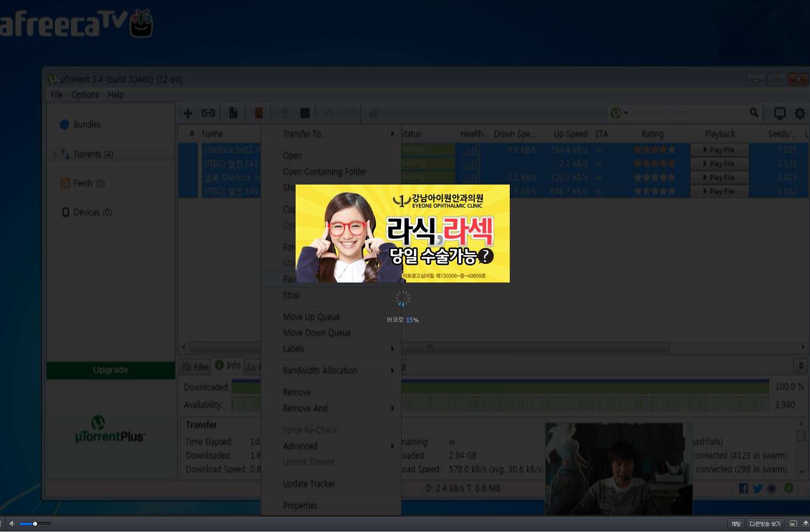
Task: Adjust the player volume slider
Action: [35, 524]
